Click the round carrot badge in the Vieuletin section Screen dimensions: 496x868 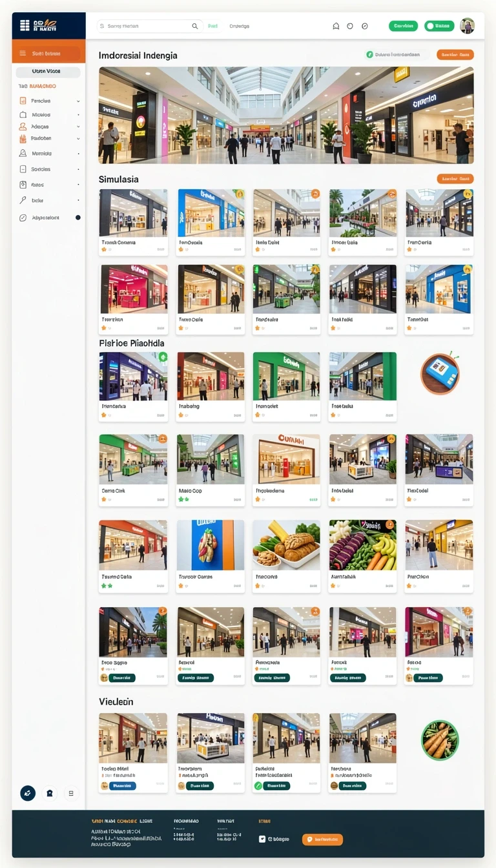(440, 740)
